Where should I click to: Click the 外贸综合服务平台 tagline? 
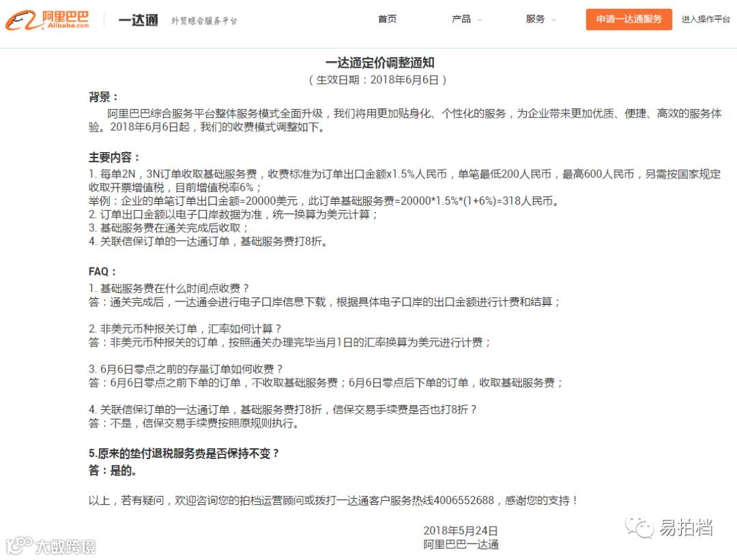pyautogui.click(x=205, y=20)
